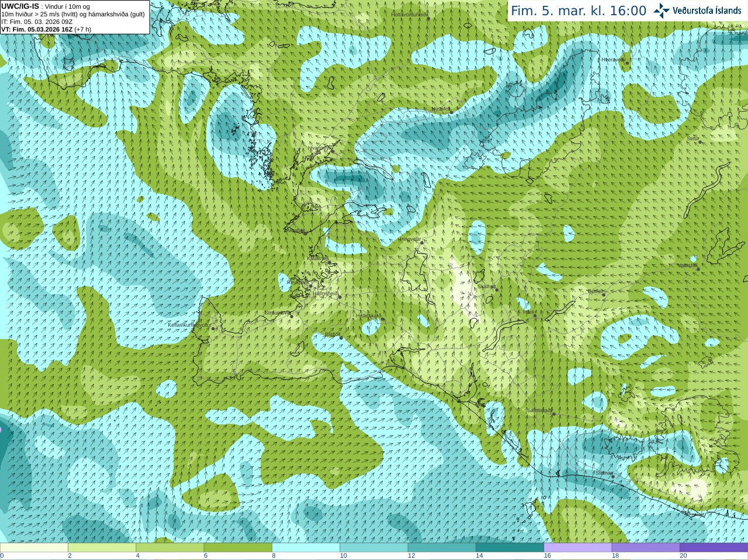Click the Skálholt station label
The width and height of the screenshot is (748, 560).
(487, 286)
